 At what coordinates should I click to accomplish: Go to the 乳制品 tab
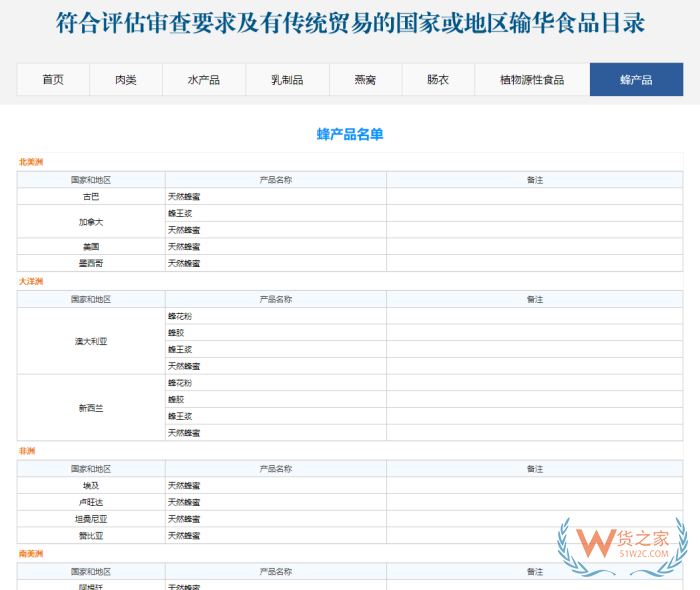tap(288, 79)
